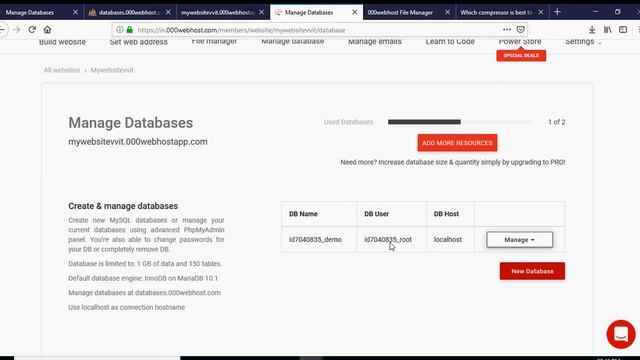Click the 1 of 2 usage count
The image size is (640, 360).
pyautogui.click(x=556, y=122)
